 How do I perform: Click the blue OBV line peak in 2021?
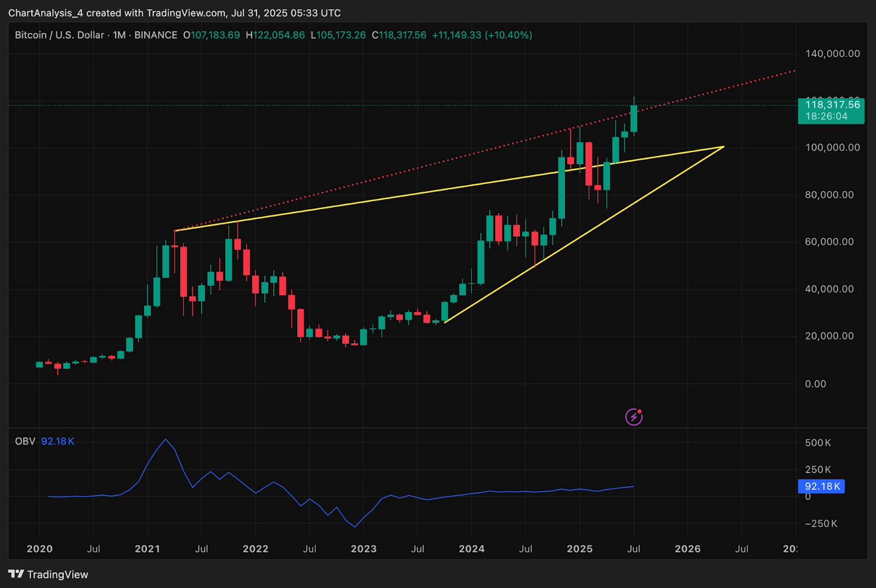click(166, 440)
